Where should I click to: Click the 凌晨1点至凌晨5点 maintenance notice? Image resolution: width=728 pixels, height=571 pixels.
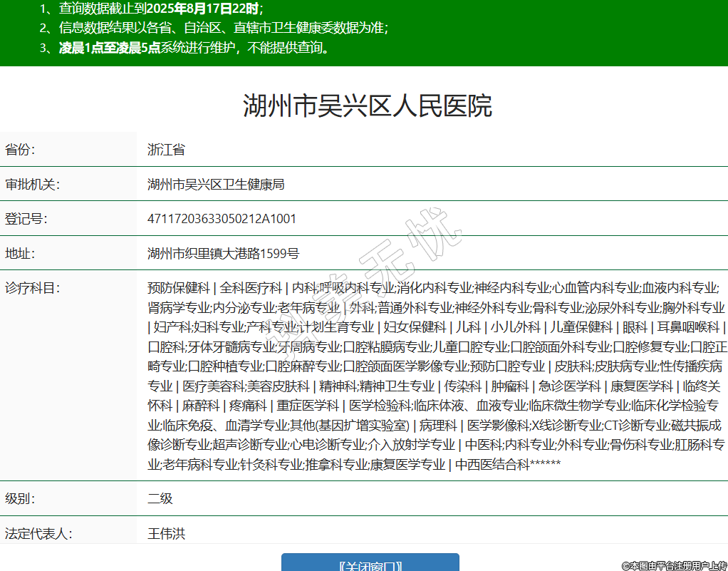click(110, 48)
